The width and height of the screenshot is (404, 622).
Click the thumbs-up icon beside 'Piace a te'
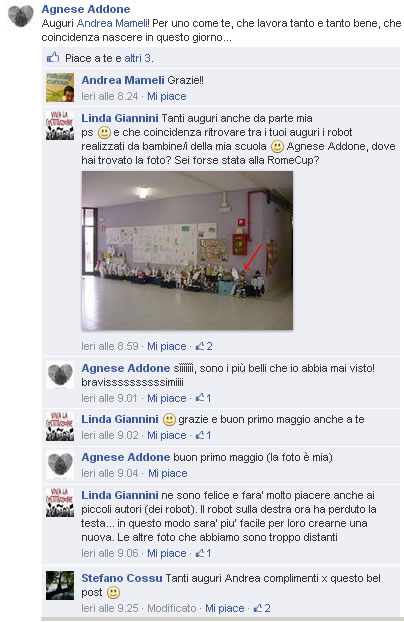click(53, 58)
